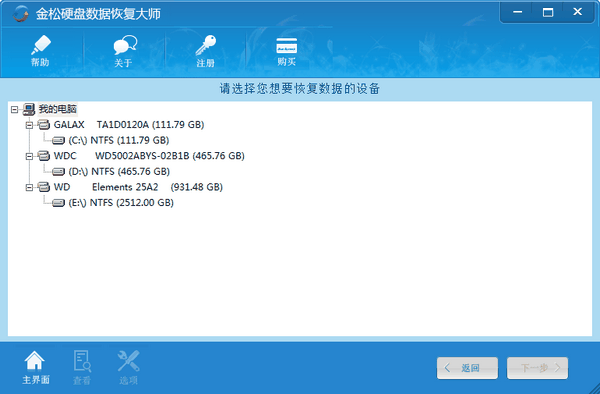
Task: Close the data recovery window
Action: click(x=577, y=12)
